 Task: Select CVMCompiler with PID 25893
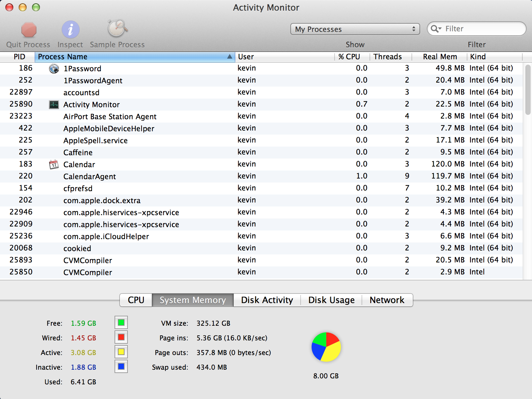pos(261,260)
